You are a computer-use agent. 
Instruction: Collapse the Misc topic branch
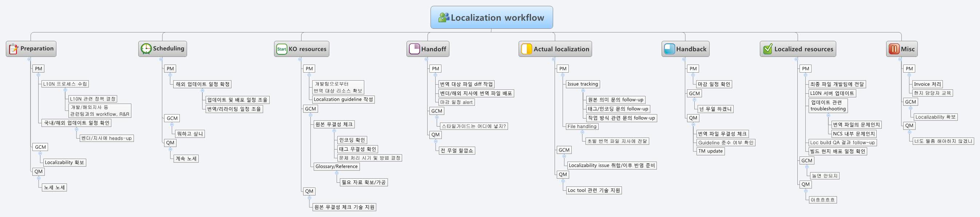(x=900, y=59)
